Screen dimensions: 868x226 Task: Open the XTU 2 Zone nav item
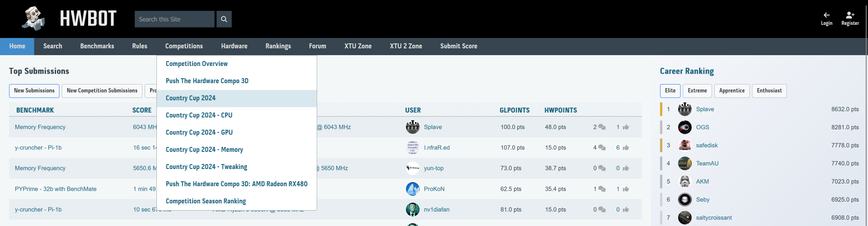[x=406, y=46]
